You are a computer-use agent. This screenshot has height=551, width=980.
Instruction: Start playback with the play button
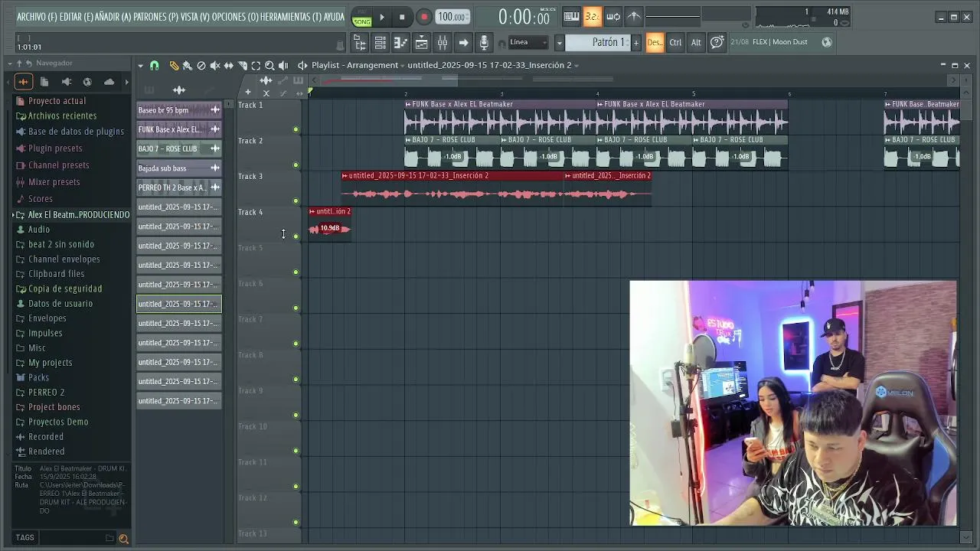click(x=382, y=17)
